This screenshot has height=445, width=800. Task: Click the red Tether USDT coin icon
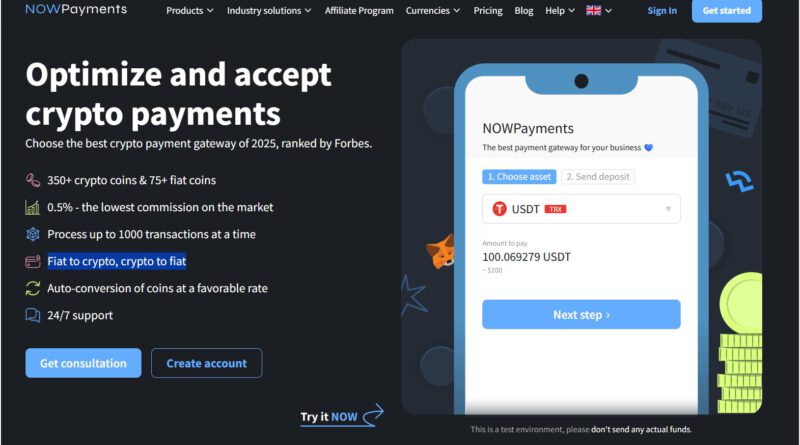(499, 209)
